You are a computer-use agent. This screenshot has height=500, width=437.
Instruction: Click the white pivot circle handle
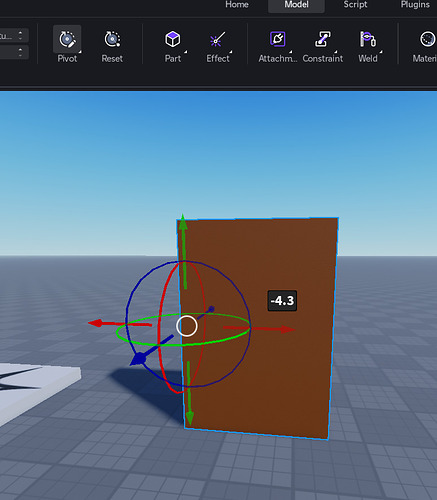(x=187, y=326)
